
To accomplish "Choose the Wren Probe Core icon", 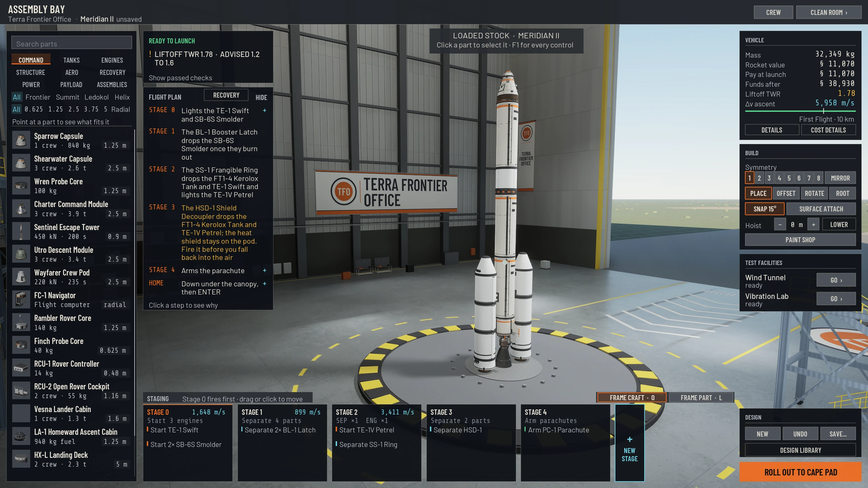I will point(21,186).
